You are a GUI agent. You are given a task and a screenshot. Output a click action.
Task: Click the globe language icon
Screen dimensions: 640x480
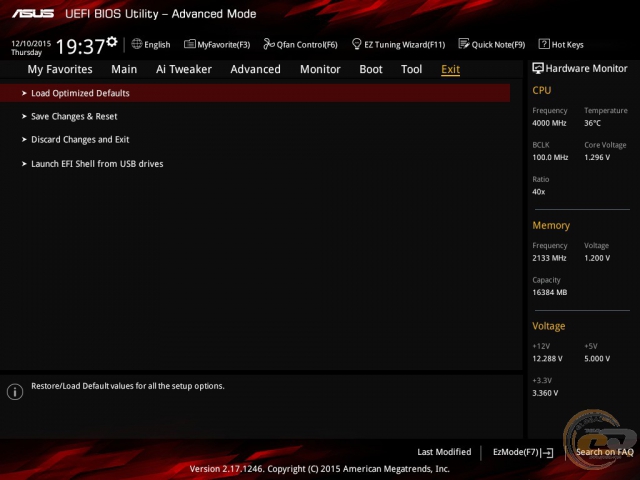click(x=137, y=44)
